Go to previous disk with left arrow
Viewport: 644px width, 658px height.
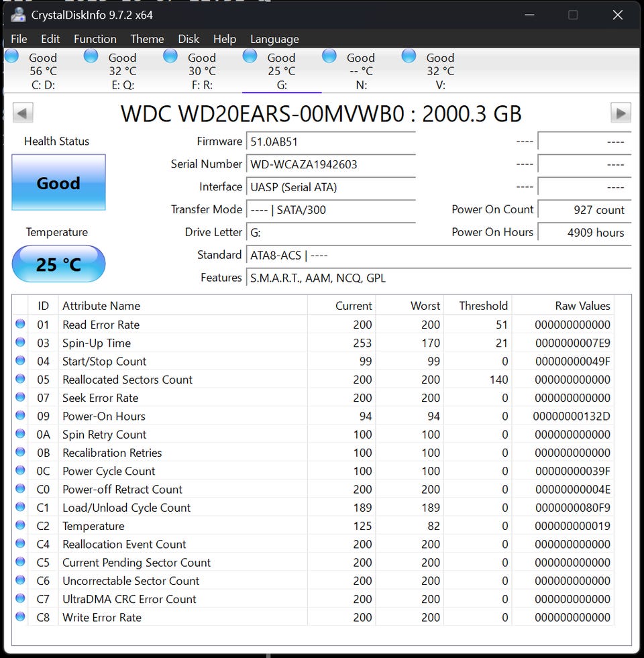tap(23, 113)
